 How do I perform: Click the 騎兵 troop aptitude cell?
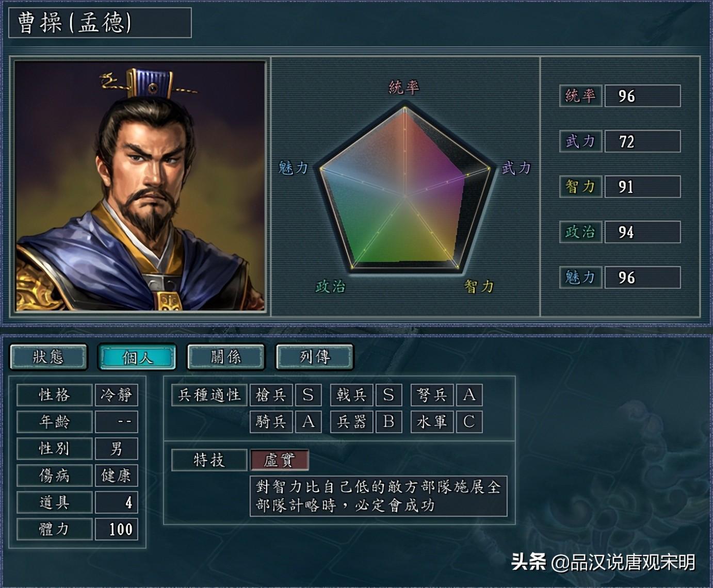coord(271,422)
